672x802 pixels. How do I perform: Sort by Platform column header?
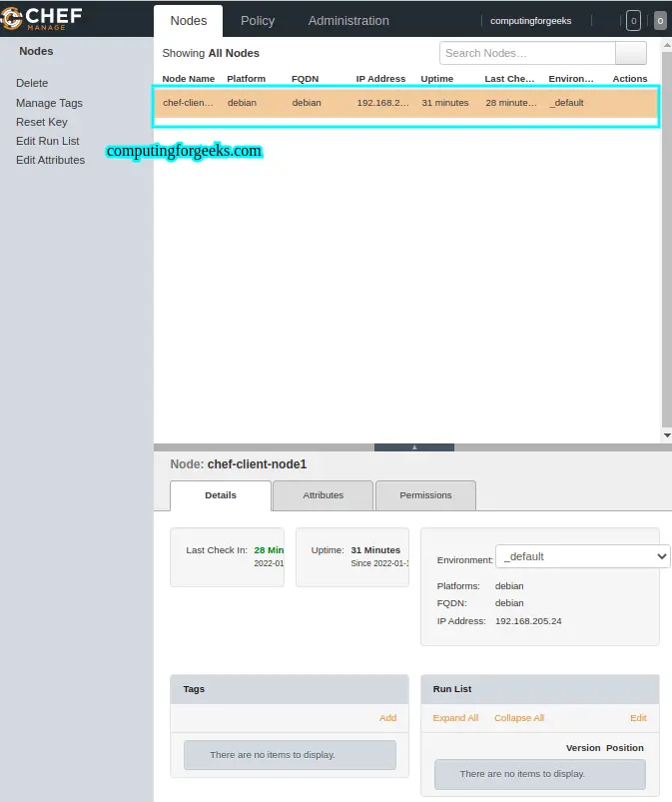[246, 79]
